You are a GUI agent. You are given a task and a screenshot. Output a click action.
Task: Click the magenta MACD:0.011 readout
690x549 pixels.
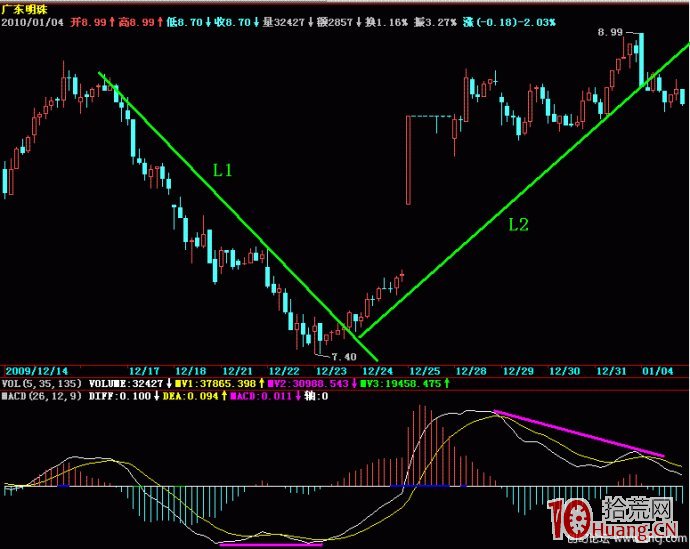pos(261,396)
